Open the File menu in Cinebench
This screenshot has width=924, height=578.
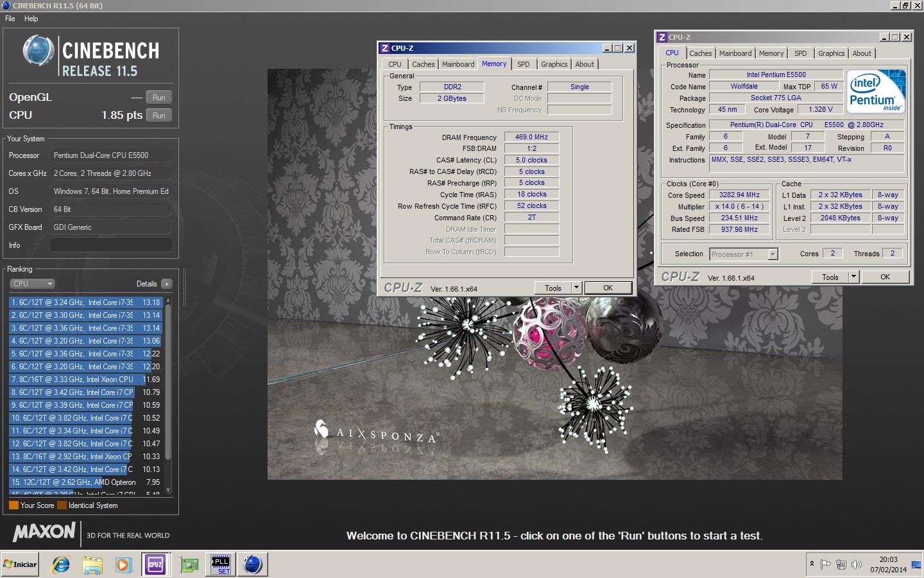10,19
